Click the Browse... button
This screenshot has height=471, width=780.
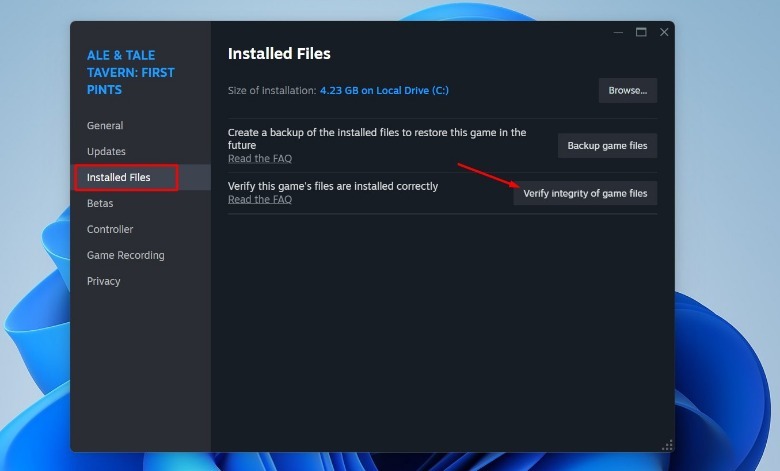(x=628, y=91)
